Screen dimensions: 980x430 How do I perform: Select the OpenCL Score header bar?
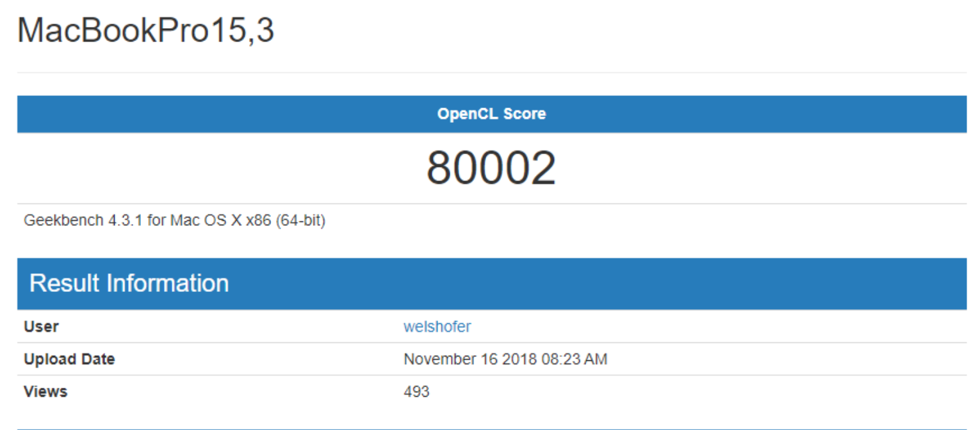[x=491, y=114]
